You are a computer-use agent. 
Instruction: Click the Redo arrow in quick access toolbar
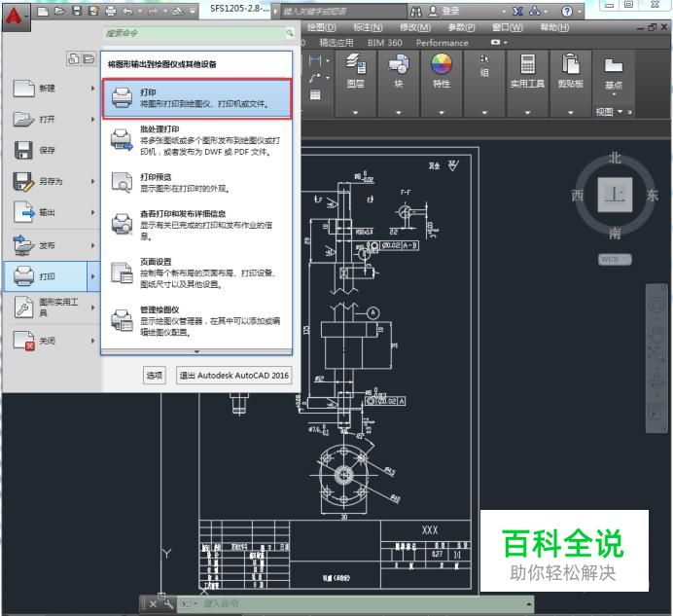[153, 11]
